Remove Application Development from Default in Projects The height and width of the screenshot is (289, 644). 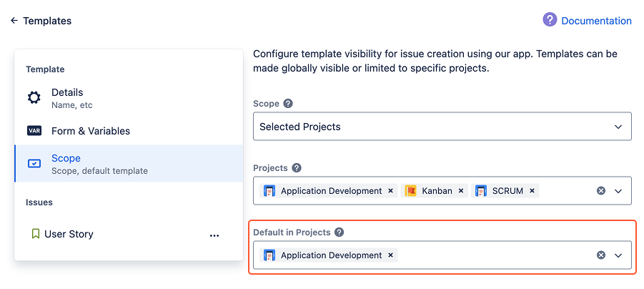click(x=390, y=255)
